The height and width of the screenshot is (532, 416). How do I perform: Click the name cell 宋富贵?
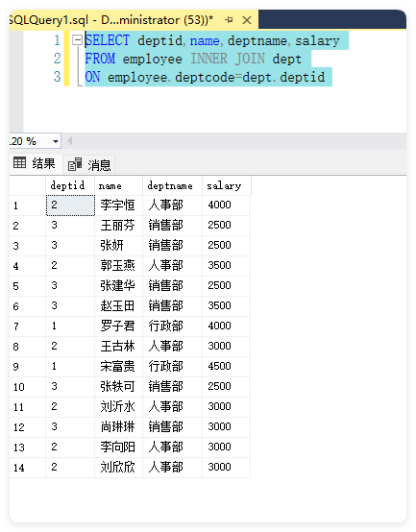[x=119, y=367]
